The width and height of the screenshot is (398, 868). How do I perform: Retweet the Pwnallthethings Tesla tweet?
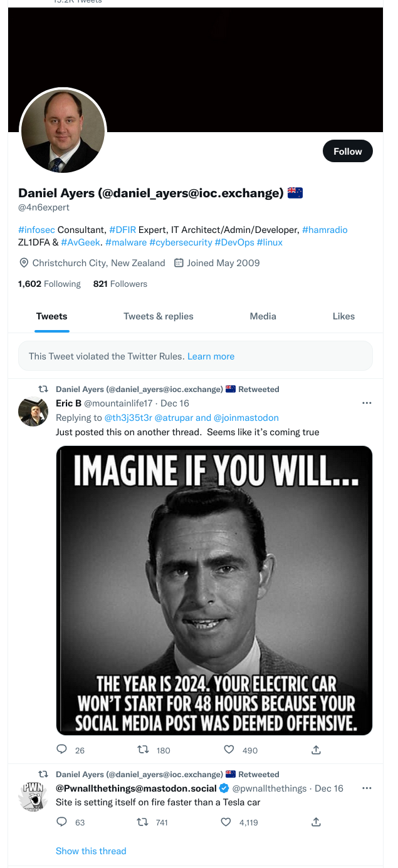(x=143, y=822)
